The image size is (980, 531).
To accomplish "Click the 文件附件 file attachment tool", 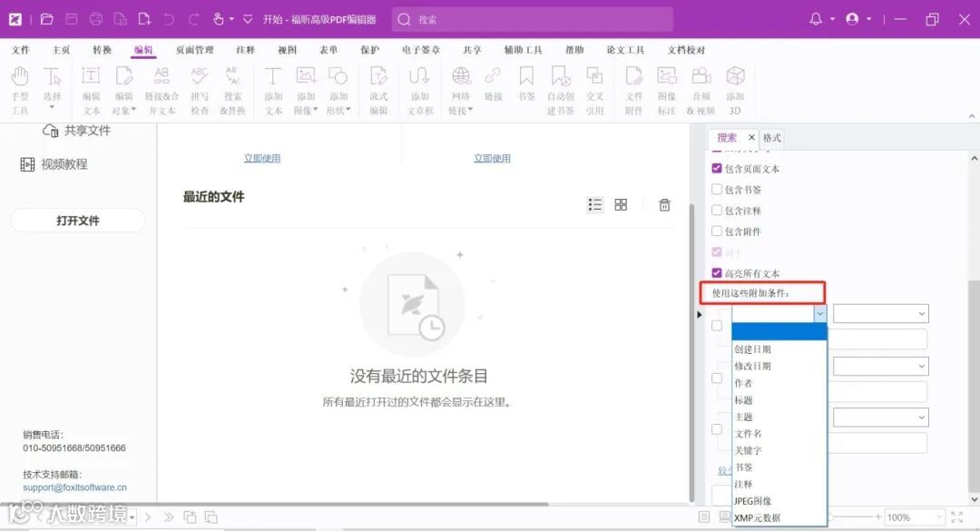I will (x=633, y=91).
